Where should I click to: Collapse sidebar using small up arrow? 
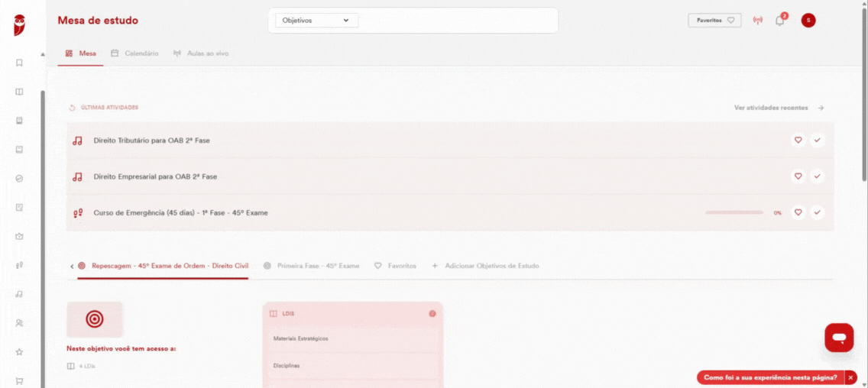pos(44,55)
